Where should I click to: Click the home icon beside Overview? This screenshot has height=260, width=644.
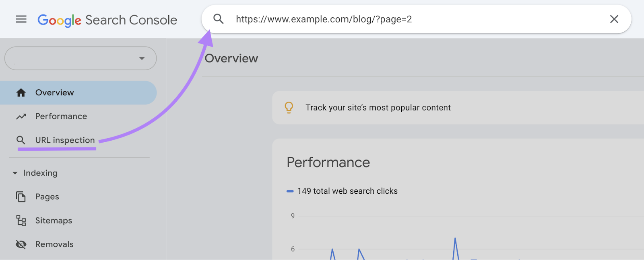tap(21, 92)
